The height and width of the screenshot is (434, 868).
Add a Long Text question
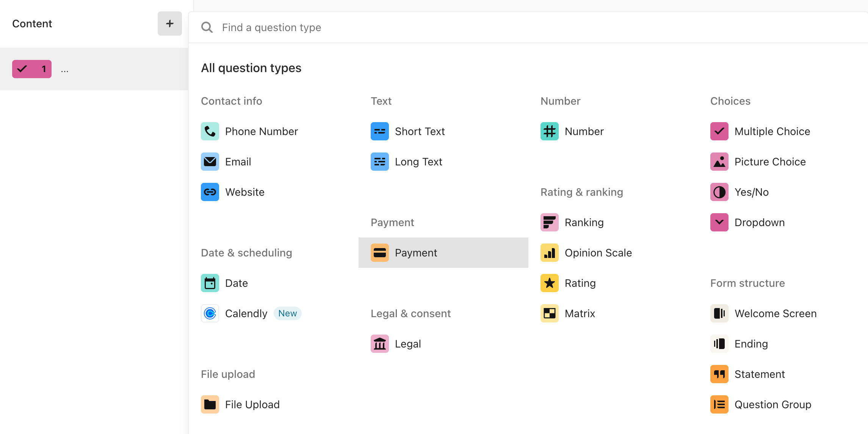(x=443, y=162)
